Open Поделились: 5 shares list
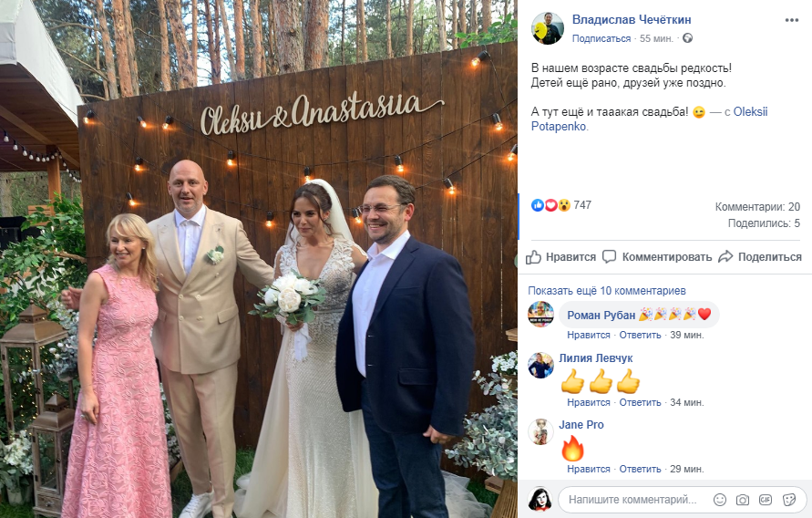Screen dimensions: 812x518 [764, 223]
